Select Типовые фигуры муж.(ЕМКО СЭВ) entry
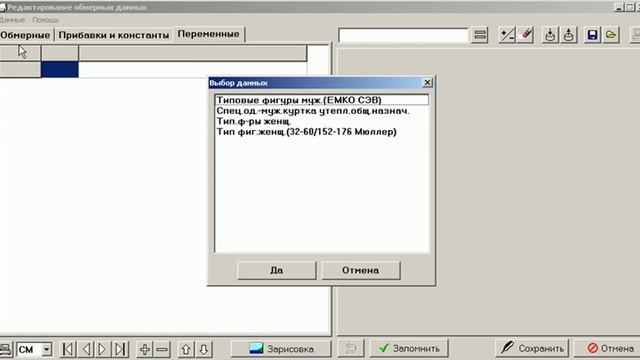The width and height of the screenshot is (640, 360). pos(322,100)
